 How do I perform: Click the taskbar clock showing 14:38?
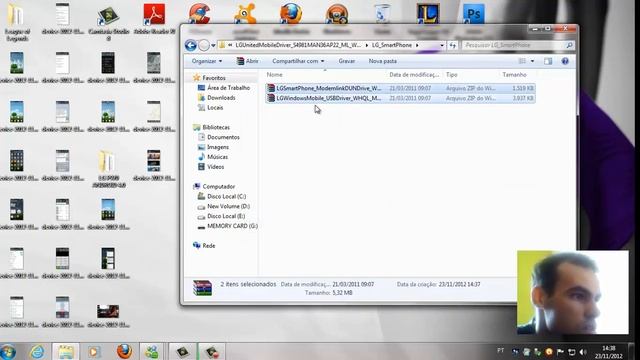pos(608,352)
